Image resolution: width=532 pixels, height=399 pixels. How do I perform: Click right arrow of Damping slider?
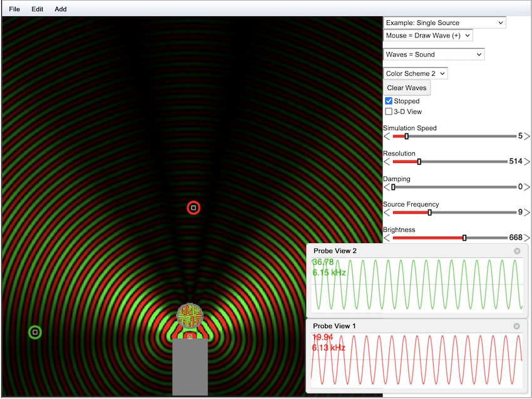coord(527,187)
